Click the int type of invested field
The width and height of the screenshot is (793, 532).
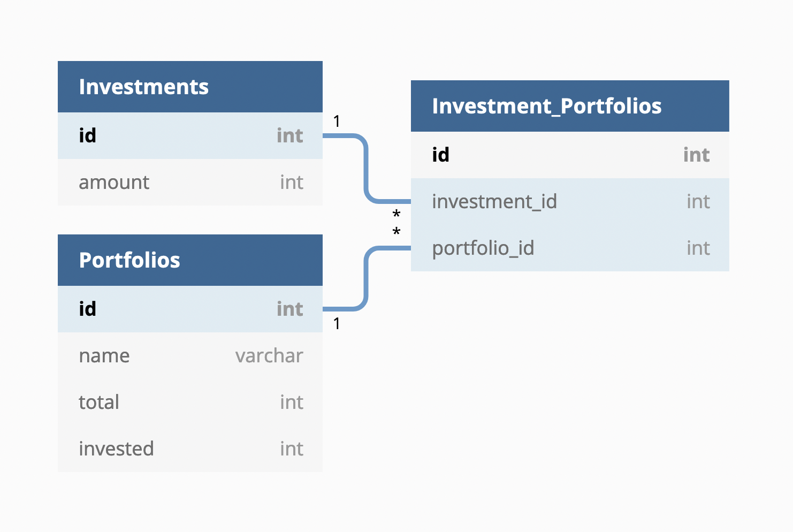tap(292, 449)
